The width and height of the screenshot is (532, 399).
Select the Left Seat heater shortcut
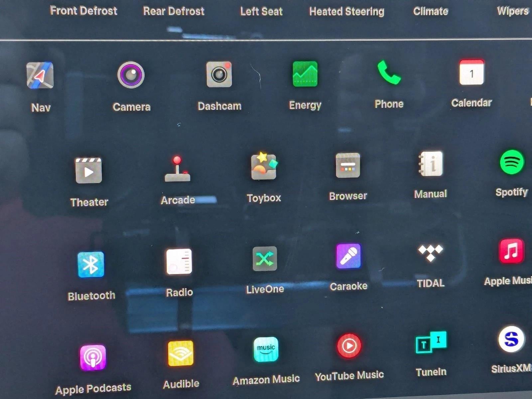point(261,11)
